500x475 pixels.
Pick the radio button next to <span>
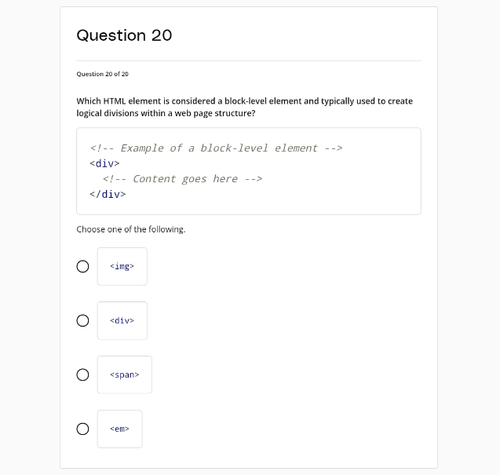coord(83,375)
